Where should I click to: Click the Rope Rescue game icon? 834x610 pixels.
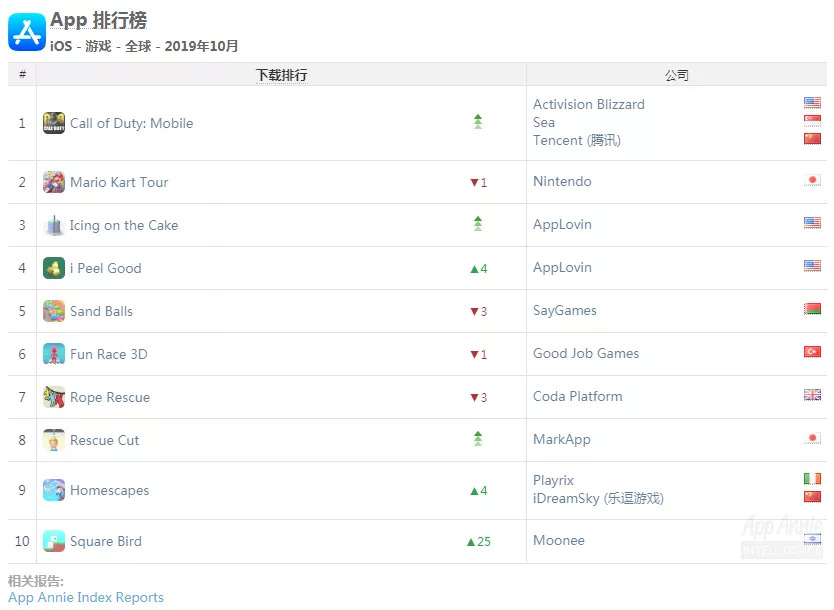[54, 397]
